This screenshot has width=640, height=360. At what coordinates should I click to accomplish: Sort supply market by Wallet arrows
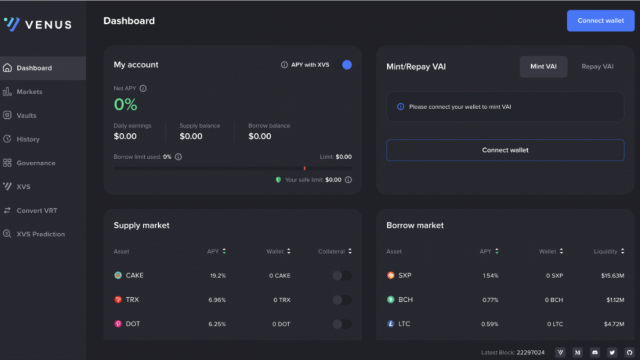click(x=289, y=251)
